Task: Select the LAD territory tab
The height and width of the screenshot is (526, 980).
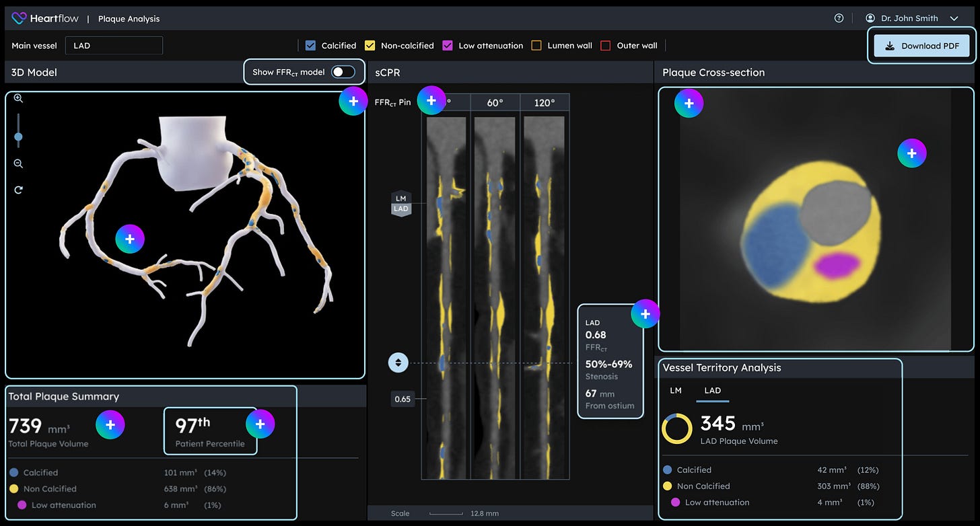Action: pyautogui.click(x=712, y=390)
